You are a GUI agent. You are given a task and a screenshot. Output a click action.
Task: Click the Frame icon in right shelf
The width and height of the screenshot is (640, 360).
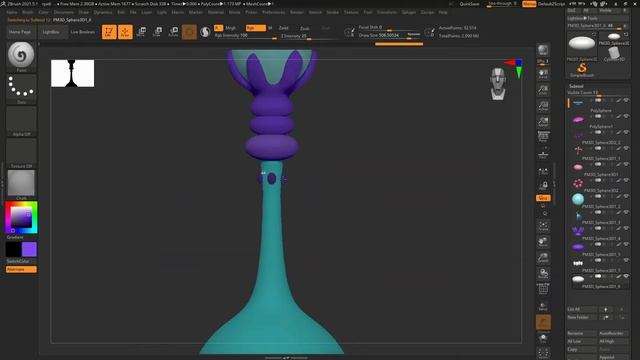[543, 226]
